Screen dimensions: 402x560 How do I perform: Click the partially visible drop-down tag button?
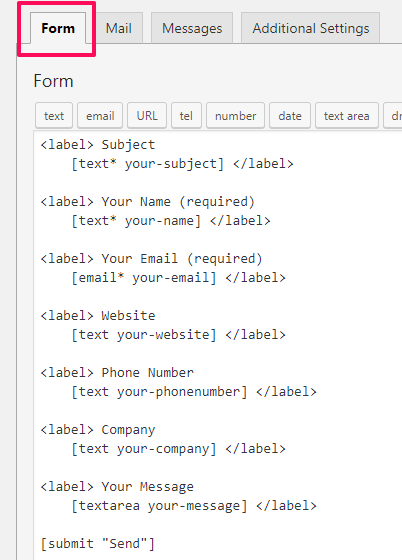coord(393,116)
